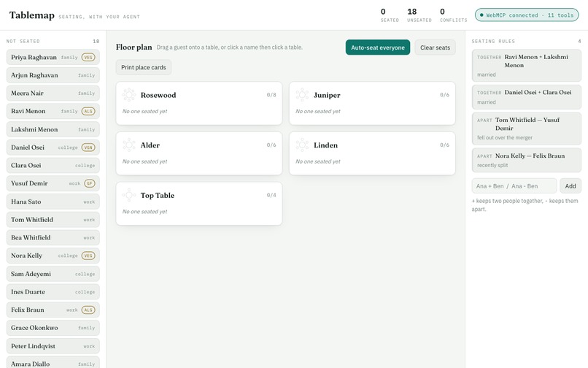This screenshot has height=368, width=588.
Task: Select guest Meera Nair
Action: [53, 93]
